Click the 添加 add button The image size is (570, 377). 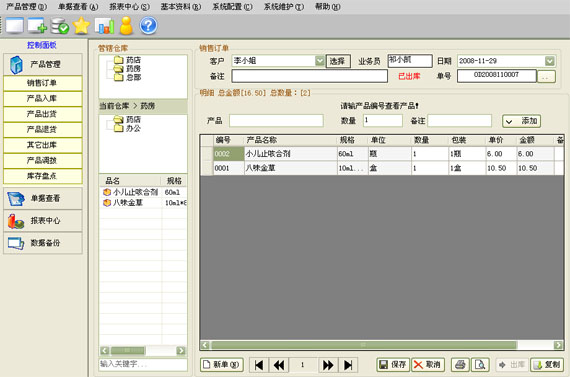(x=521, y=121)
